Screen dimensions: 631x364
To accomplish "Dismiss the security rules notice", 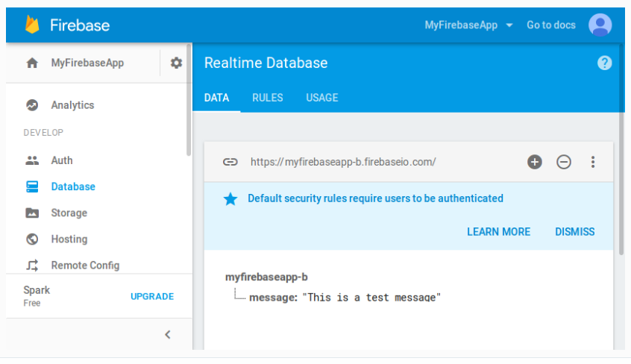I will (574, 232).
